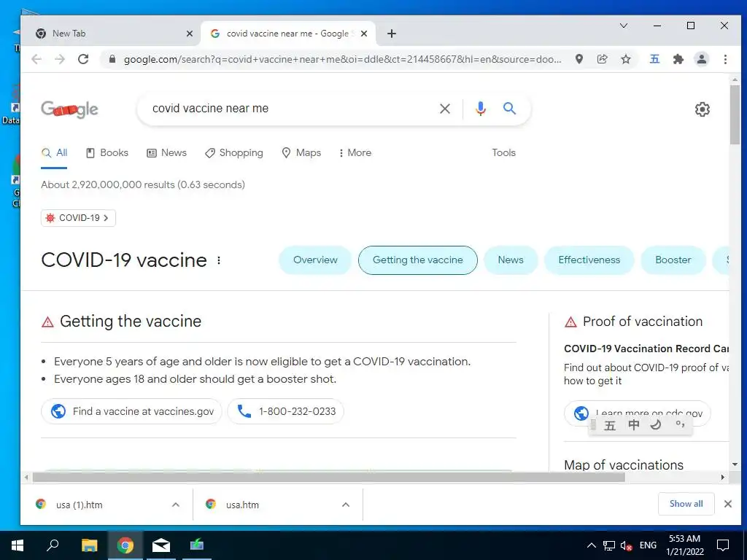Viewport: 747px width, 560px height.
Task: Select the vaccine News chip
Action: point(510,260)
